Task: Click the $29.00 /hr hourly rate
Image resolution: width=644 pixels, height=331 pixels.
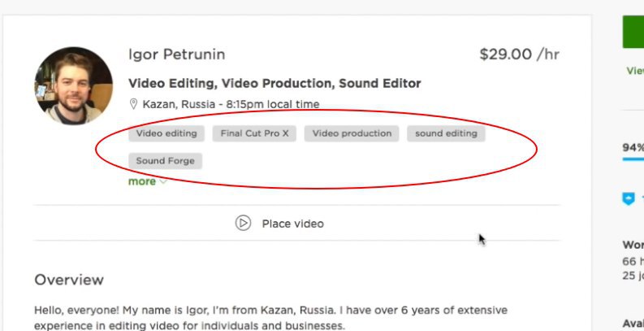Action: pos(519,54)
